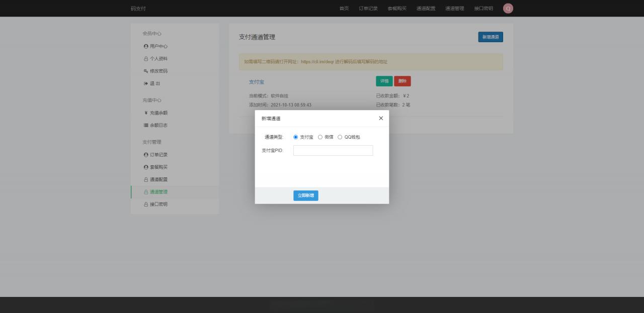Open 个人资料 text in sidebar
Viewport: 644px width, 313px height.
(158, 59)
